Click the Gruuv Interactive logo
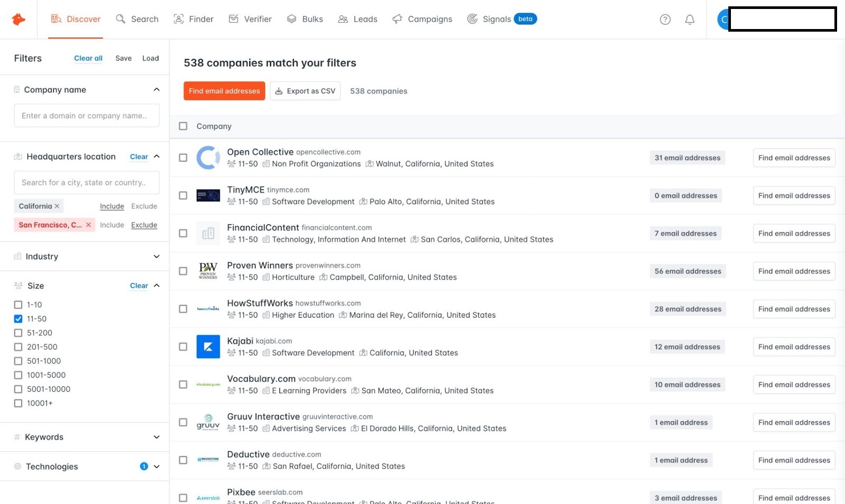The image size is (845, 504). 208,422
